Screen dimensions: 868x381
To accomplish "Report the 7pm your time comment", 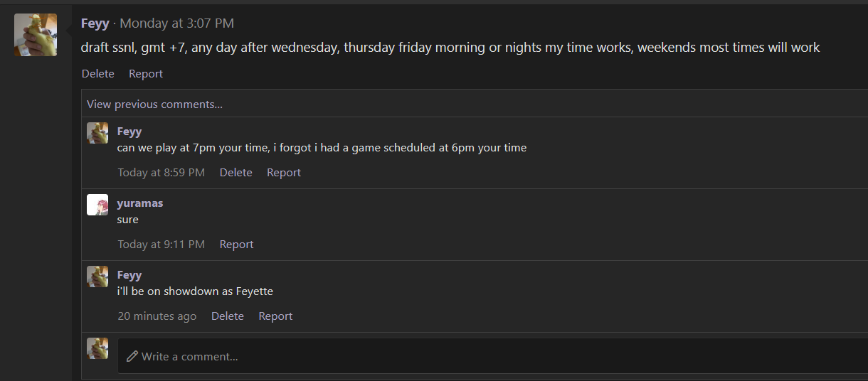I will coord(284,173).
